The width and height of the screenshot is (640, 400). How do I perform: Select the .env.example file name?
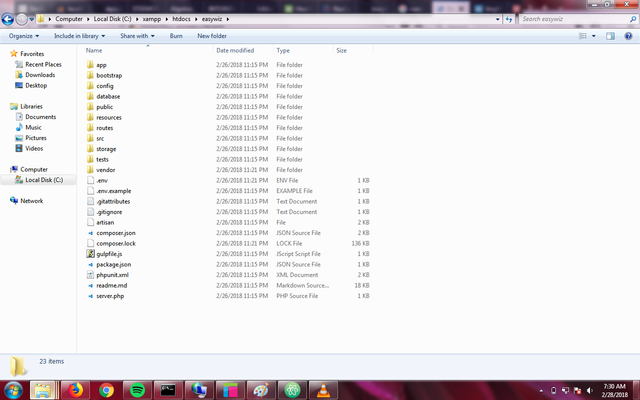(114, 191)
